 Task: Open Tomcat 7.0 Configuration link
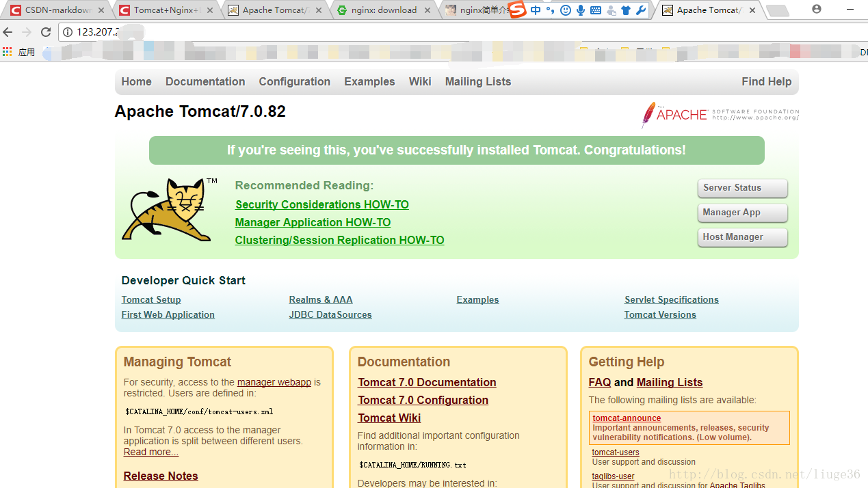[423, 400]
